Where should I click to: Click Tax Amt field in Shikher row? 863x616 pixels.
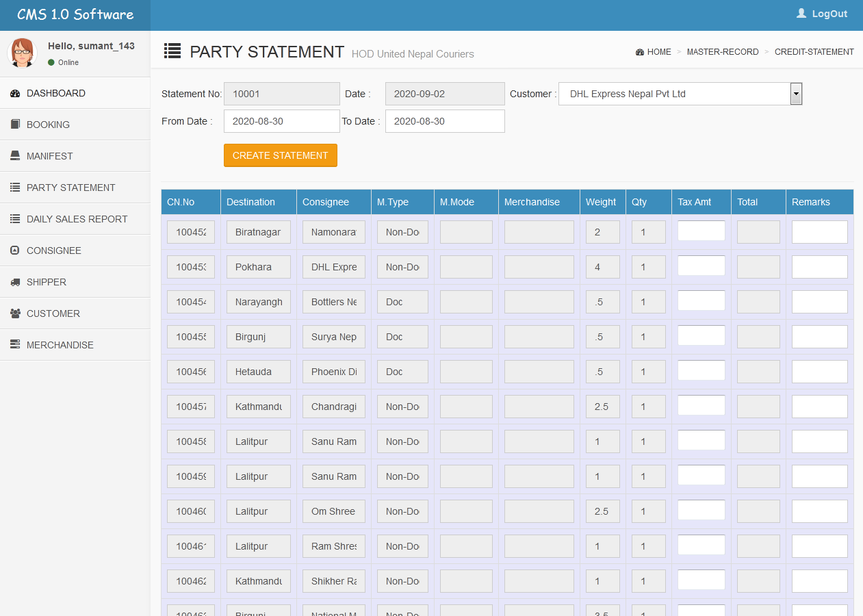(x=701, y=580)
